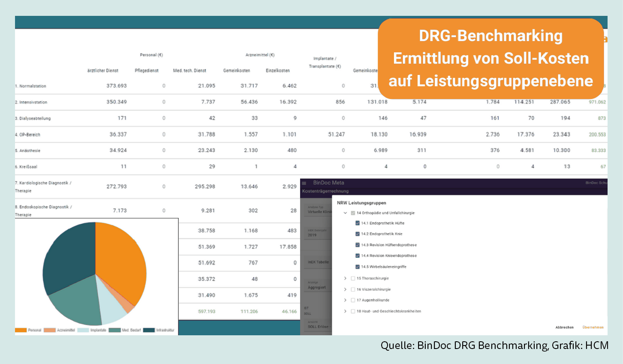Uncheck "14.5 Wirbelsäuleneingriffe"
Image resolution: width=623 pixels, height=364 pixels.
point(357,267)
